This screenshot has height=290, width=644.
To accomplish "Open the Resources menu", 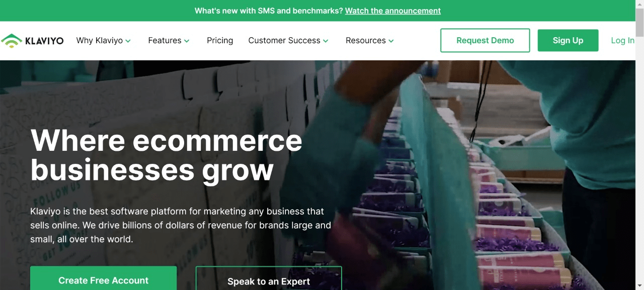I will 366,41.
